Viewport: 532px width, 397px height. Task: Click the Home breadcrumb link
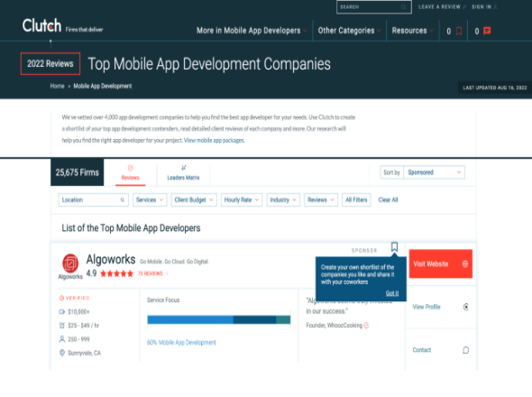click(58, 87)
